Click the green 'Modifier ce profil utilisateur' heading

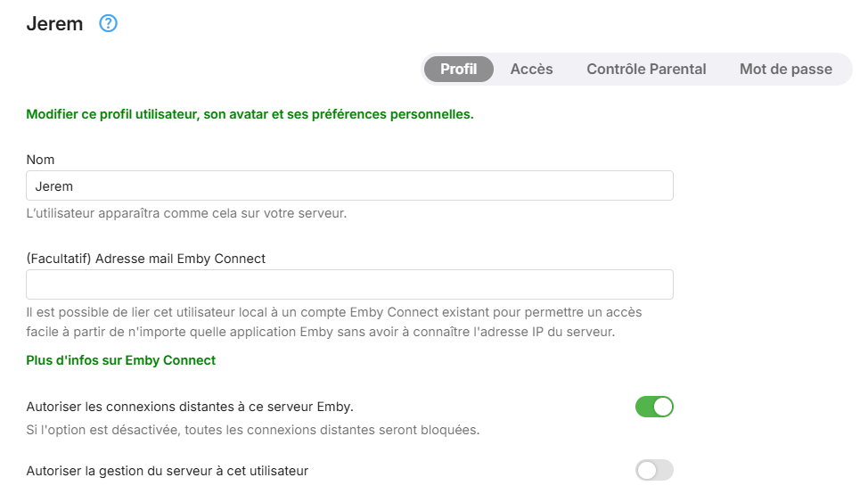(250, 115)
